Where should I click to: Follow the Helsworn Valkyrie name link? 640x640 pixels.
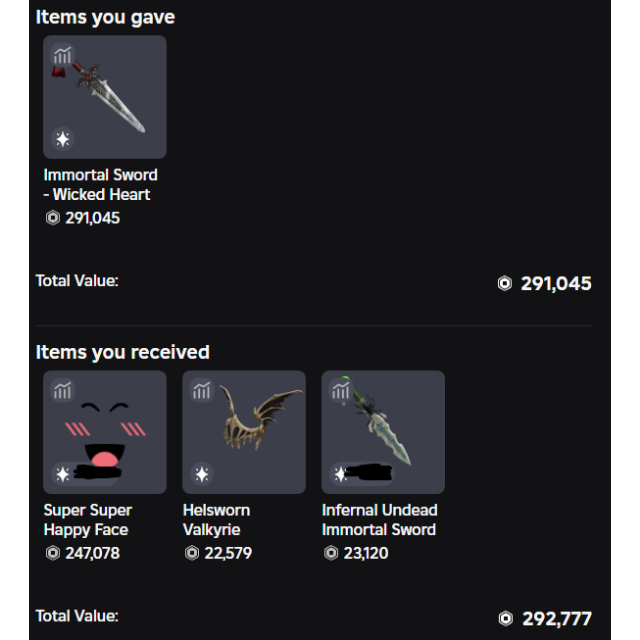(x=216, y=520)
